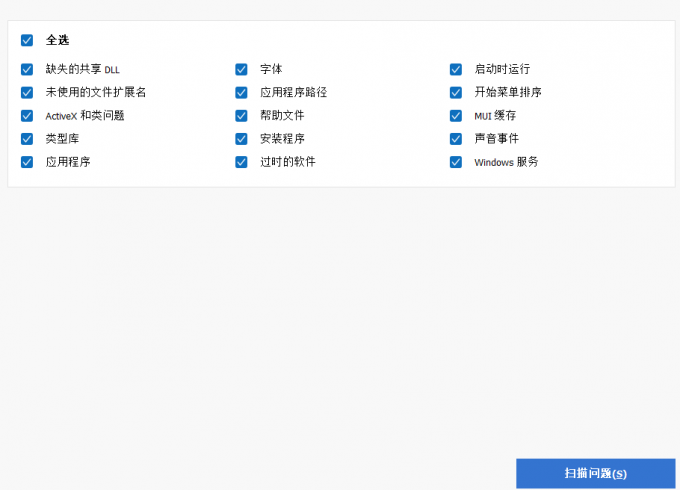
Task: Toggle the 过时的软件 checkbox
Action: coord(241,162)
